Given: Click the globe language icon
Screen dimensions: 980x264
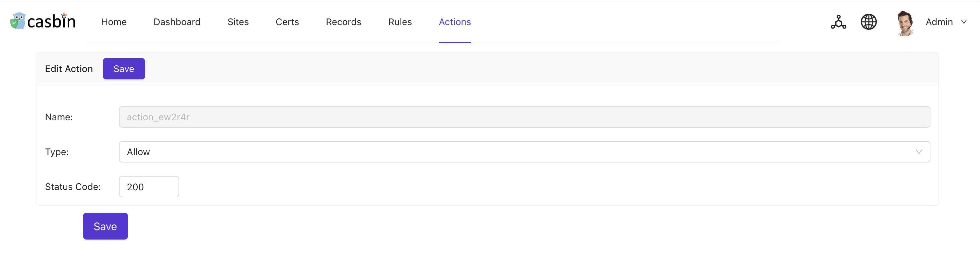Looking at the screenshot, I should [868, 22].
